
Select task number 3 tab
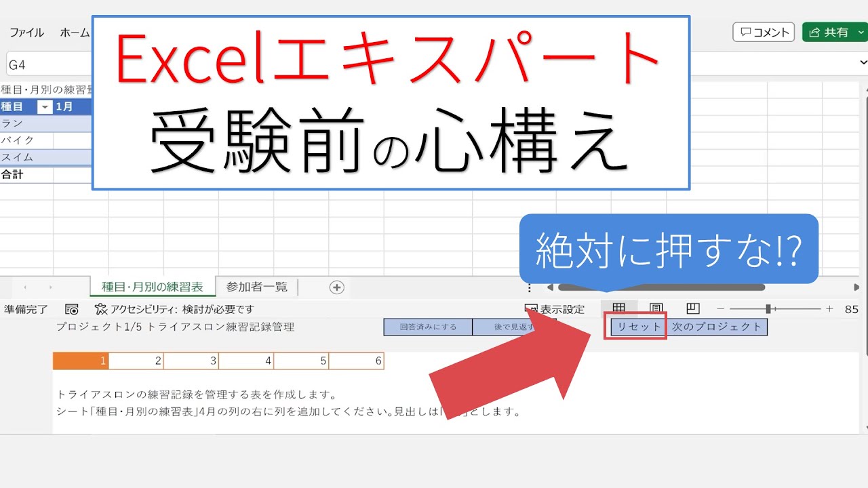(191, 361)
